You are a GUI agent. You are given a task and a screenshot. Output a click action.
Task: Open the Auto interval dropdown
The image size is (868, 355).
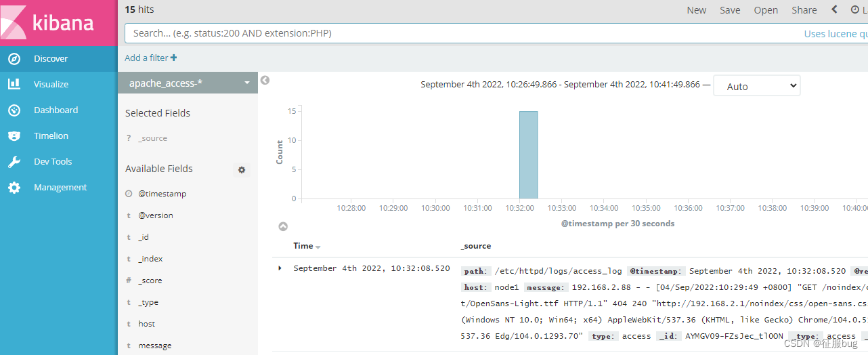757,86
